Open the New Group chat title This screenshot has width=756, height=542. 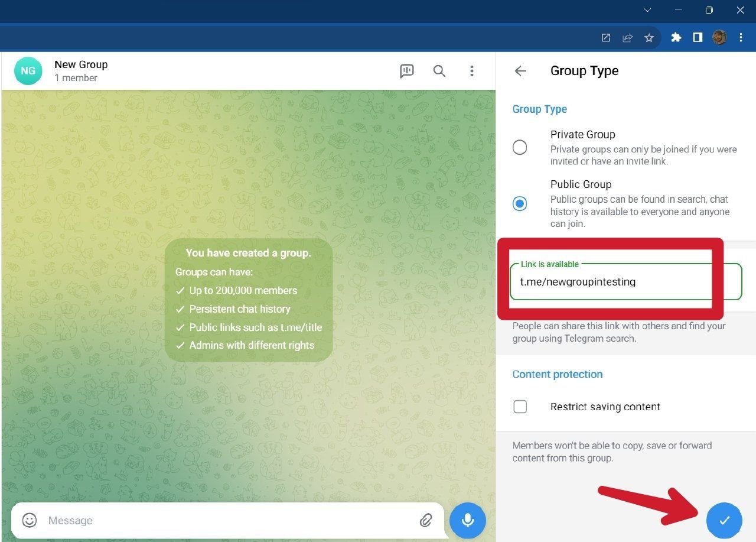81,64
